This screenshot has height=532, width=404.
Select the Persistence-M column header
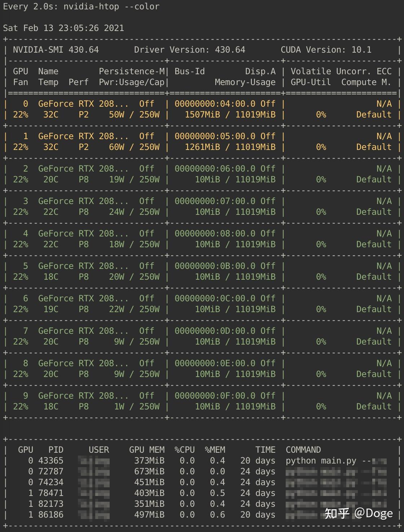pyautogui.click(x=132, y=71)
